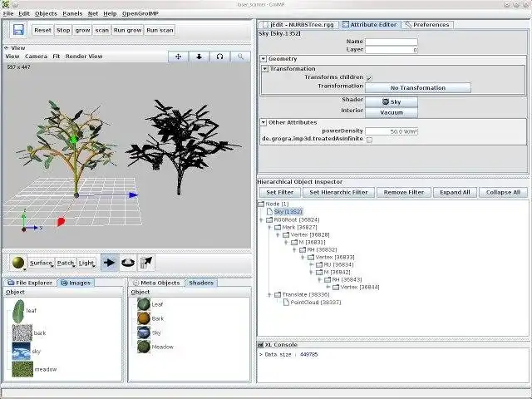Click the No Transformation button
The image size is (532, 399).
click(418, 87)
